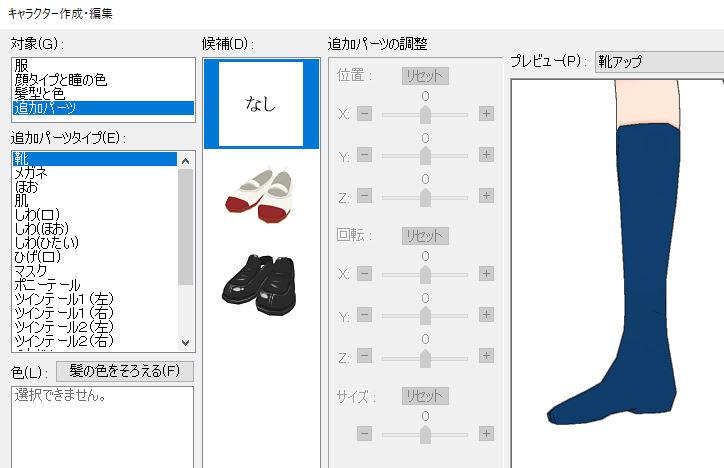Open the プレビュー preview dropdown showing 靴アップ
The width and height of the screenshot is (724, 468).
659,61
